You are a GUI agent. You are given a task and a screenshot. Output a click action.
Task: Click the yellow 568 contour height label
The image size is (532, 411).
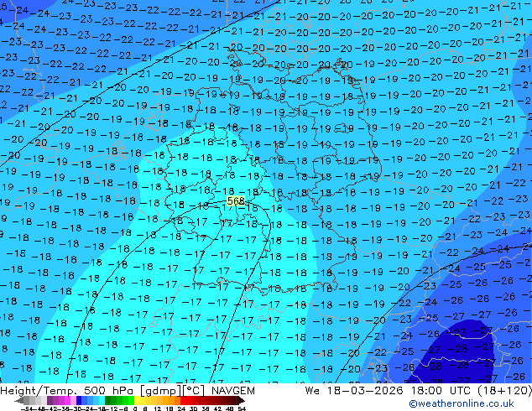pos(236,200)
